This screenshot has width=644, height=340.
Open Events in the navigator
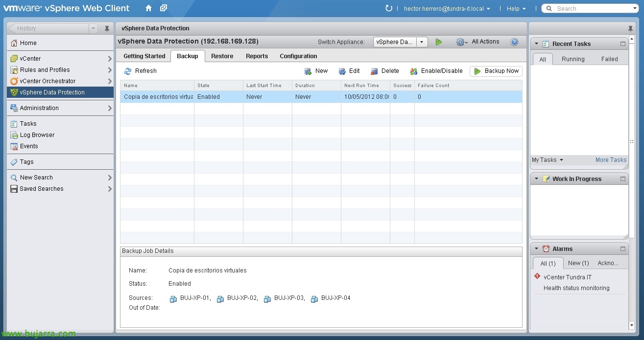coord(60,146)
